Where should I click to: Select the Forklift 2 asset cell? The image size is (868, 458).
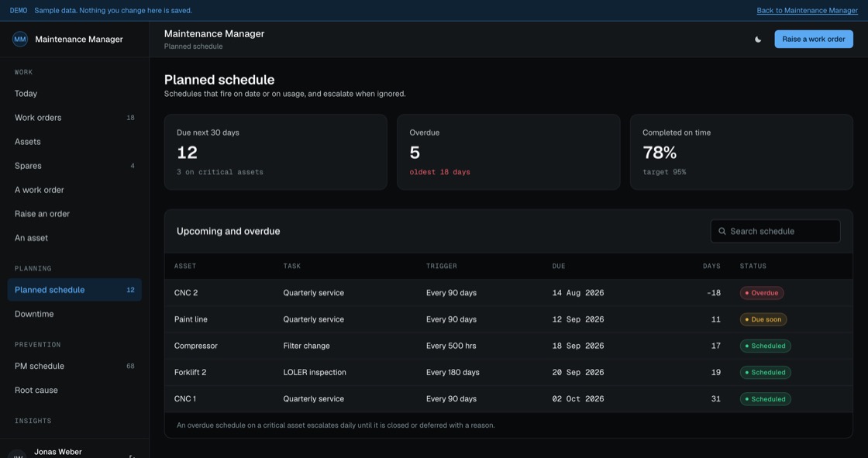tap(190, 373)
